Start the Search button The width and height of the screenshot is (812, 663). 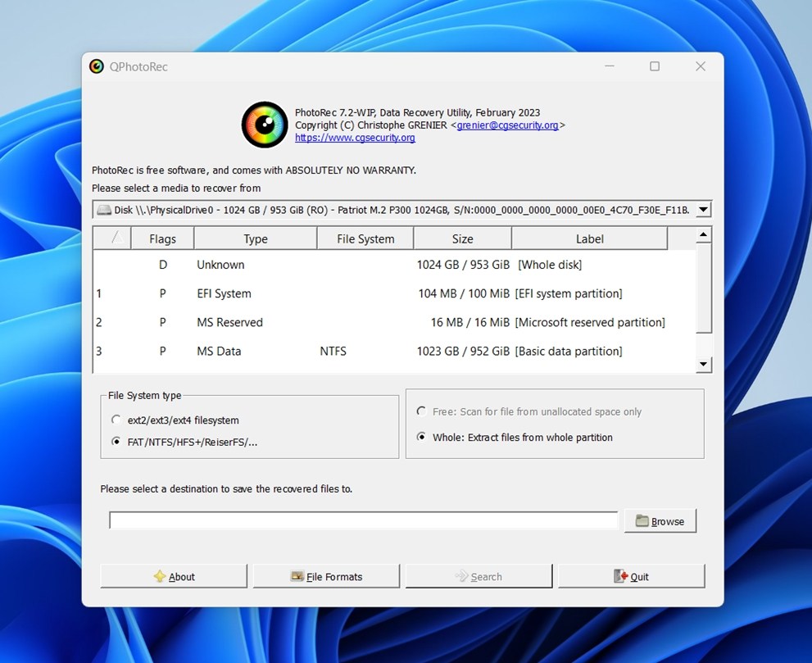(x=479, y=576)
